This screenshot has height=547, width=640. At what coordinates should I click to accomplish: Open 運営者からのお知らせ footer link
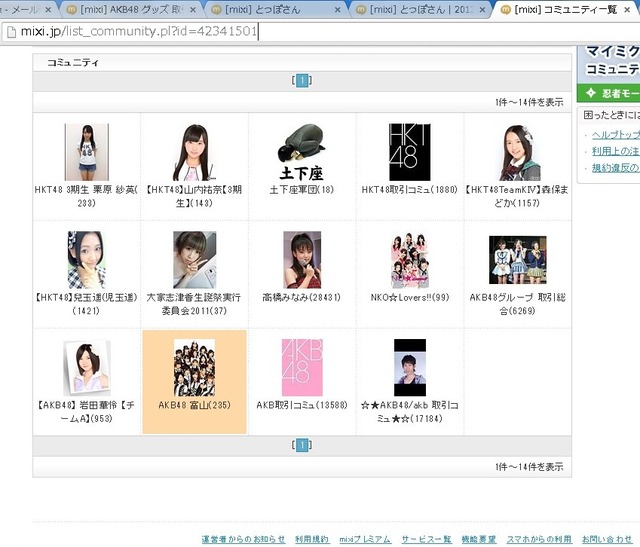tap(243, 539)
